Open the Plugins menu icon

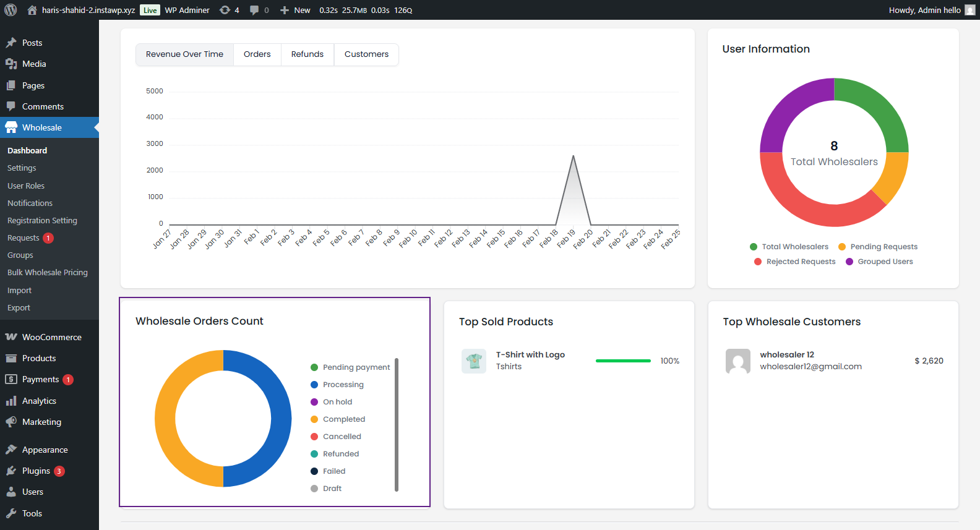(x=11, y=471)
